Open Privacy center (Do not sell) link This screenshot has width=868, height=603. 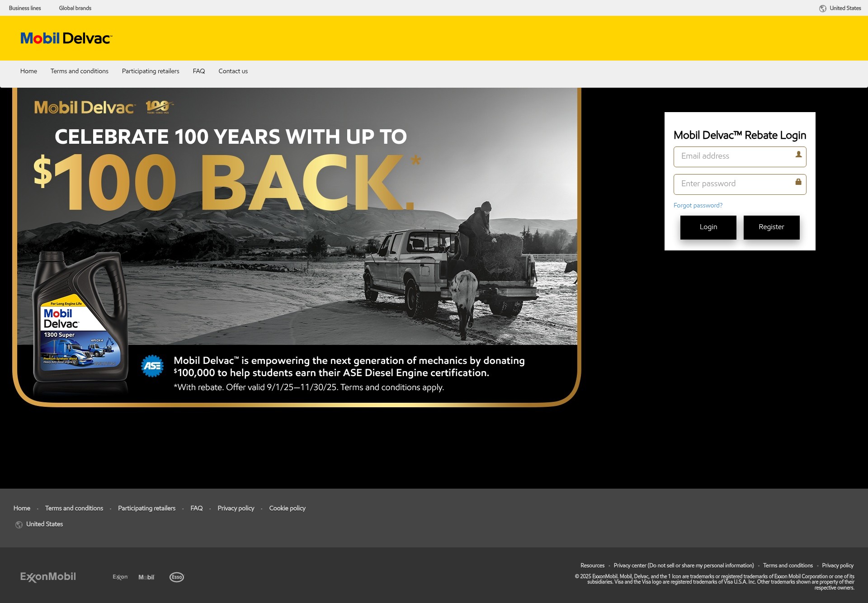pos(684,565)
